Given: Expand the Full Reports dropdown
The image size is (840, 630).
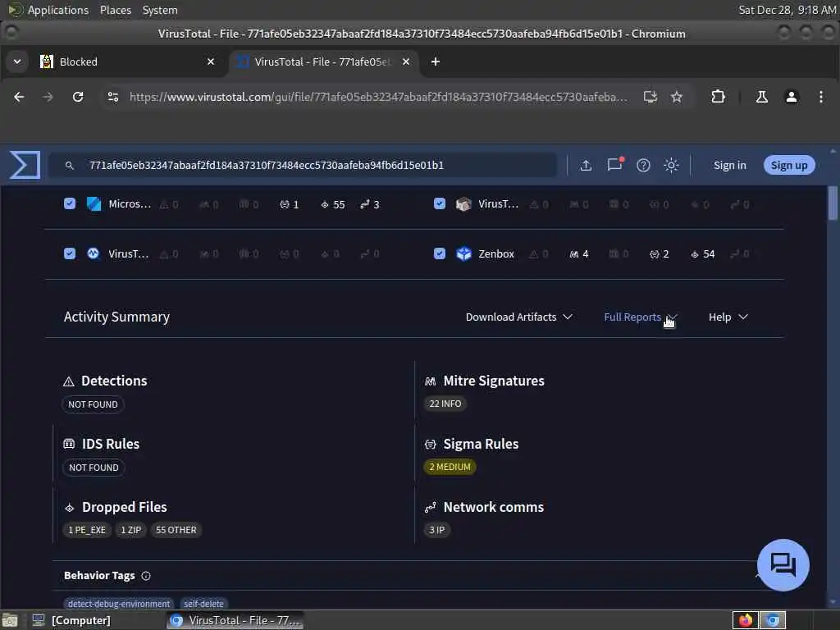Looking at the screenshot, I should click(641, 317).
